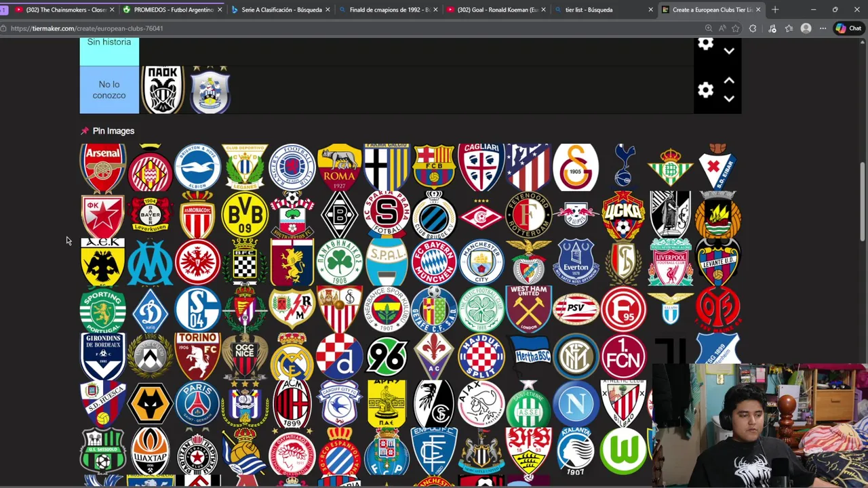Choose the Schalke 04 logo
Screen dimensions: 868x488
coord(197,310)
